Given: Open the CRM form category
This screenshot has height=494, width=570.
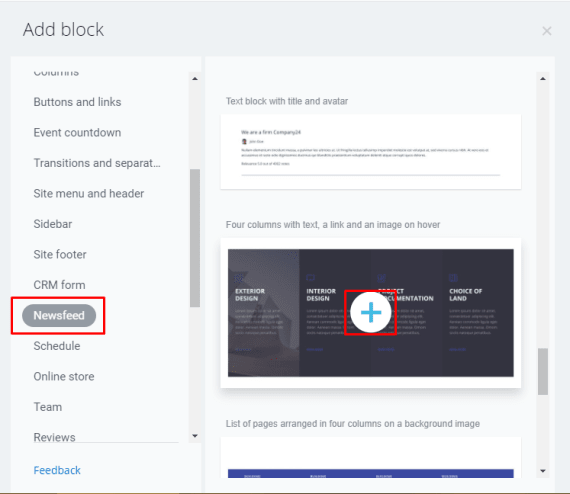Looking at the screenshot, I should [59, 285].
